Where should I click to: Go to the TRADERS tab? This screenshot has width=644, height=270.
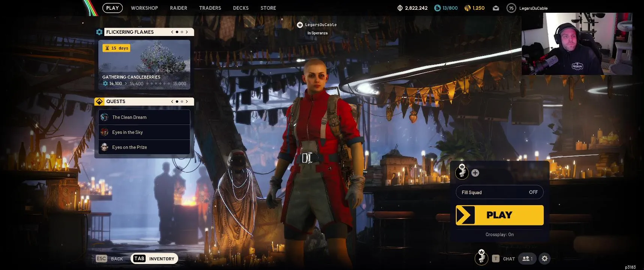210,8
